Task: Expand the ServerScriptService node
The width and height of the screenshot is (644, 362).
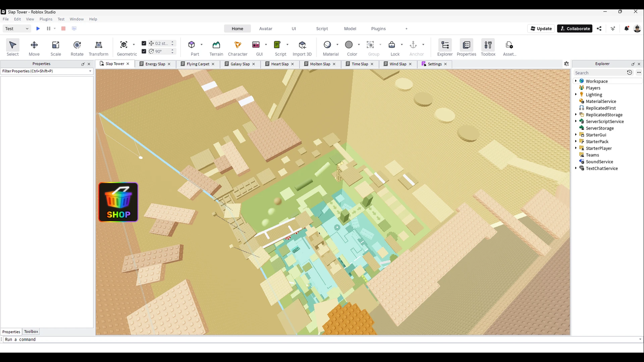Action: (576, 121)
